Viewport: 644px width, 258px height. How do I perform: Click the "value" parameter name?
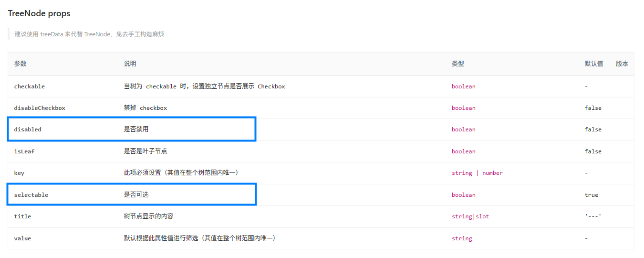pos(22,238)
